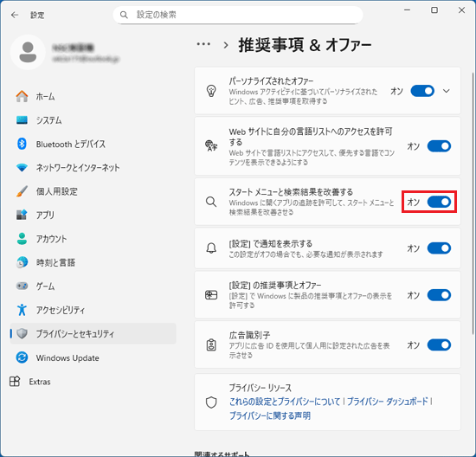
Task: Open これらの設定とプライバシーについて link
Action: pos(285,402)
